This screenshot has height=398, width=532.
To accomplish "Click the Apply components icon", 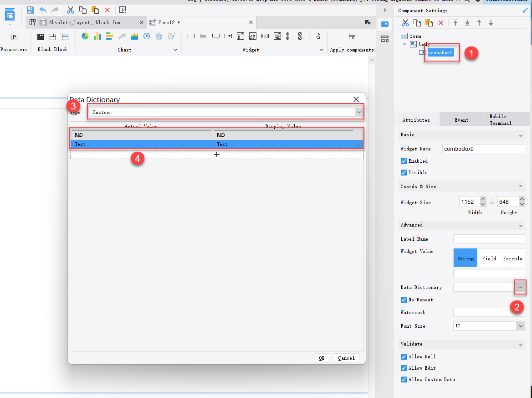I will (352, 36).
